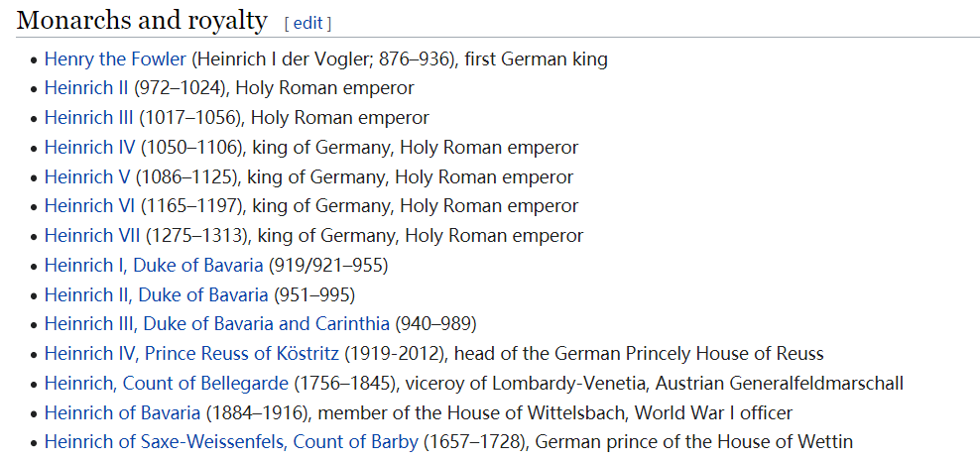
Task: Open Heinrich I, Duke of Bavaria
Action: [154, 265]
